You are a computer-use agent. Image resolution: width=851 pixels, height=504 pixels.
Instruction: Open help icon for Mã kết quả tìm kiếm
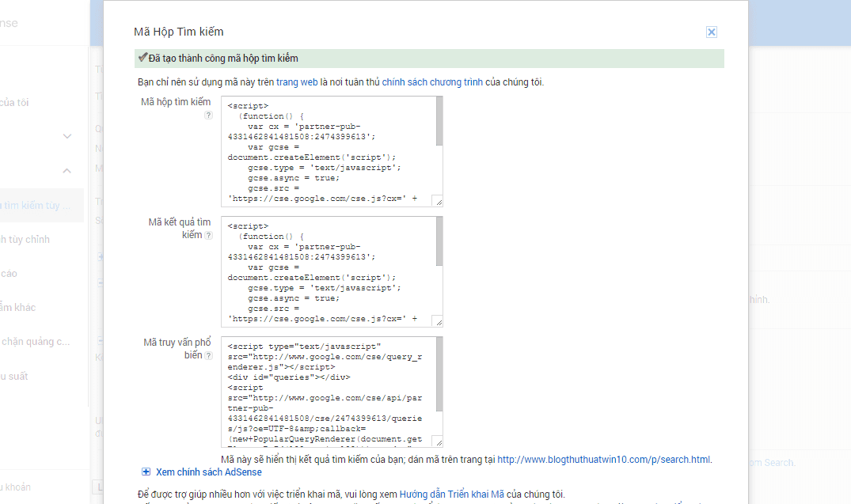[x=208, y=236]
